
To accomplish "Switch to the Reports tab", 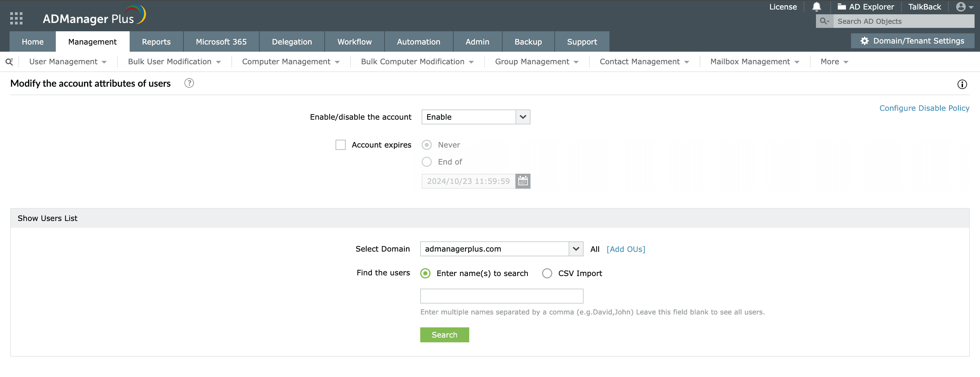I will tap(156, 42).
